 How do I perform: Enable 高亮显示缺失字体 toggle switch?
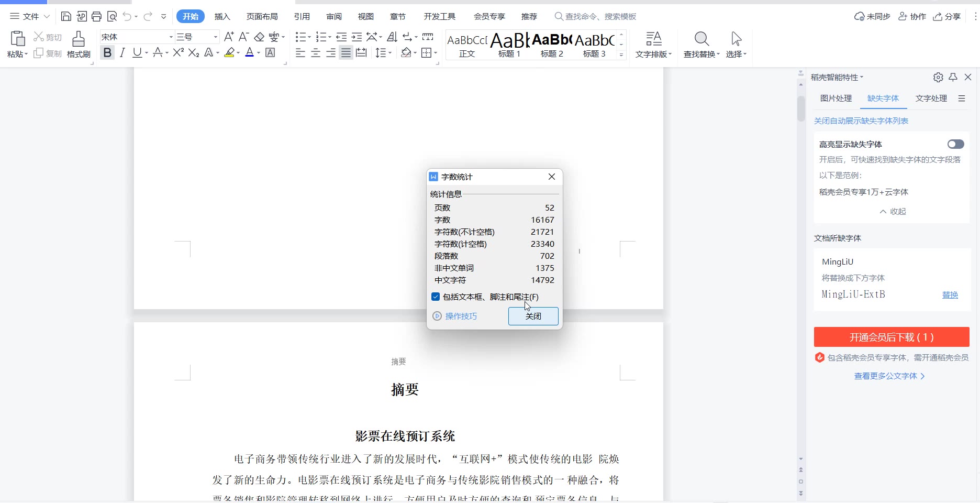pyautogui.click(x=955, y=144)
